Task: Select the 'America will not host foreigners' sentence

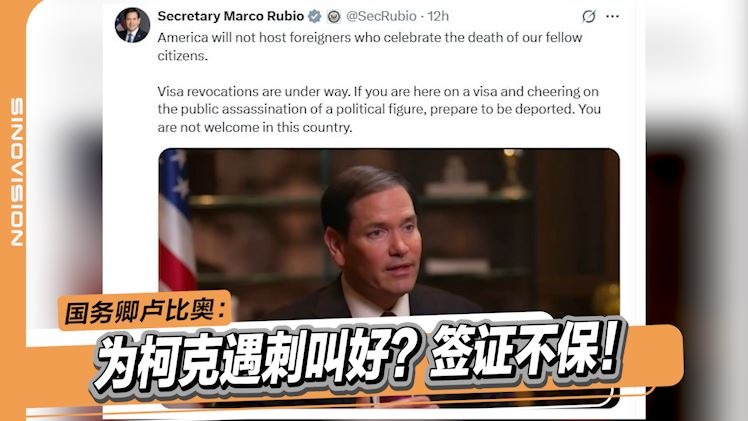Action: point(370,46)
